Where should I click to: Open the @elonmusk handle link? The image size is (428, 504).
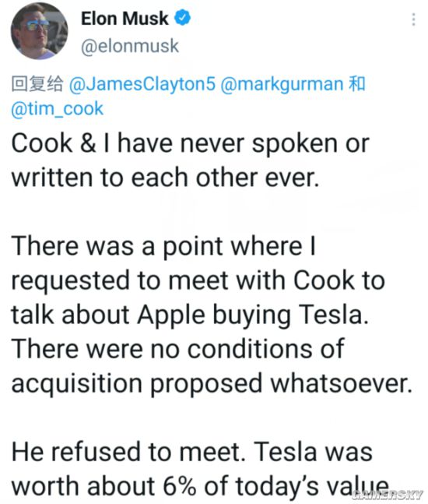130,46
